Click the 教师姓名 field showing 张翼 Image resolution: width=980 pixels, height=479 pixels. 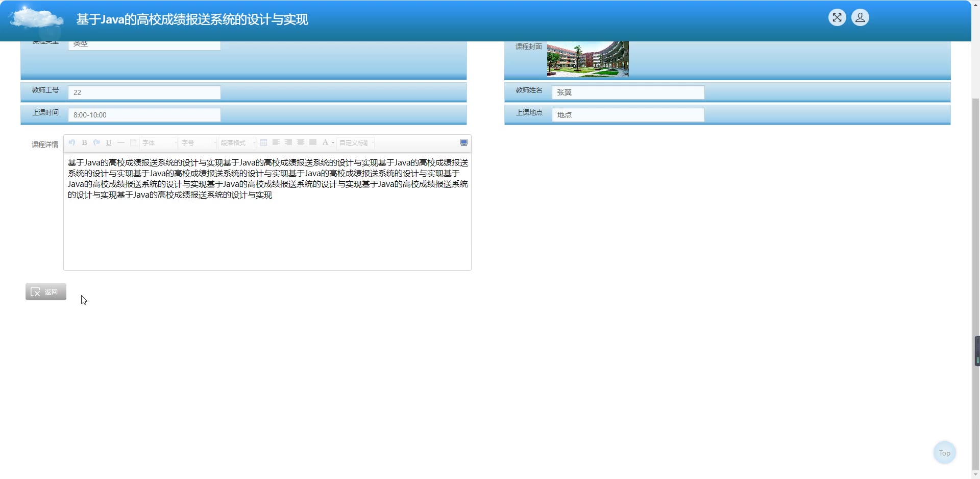point(628,92)
